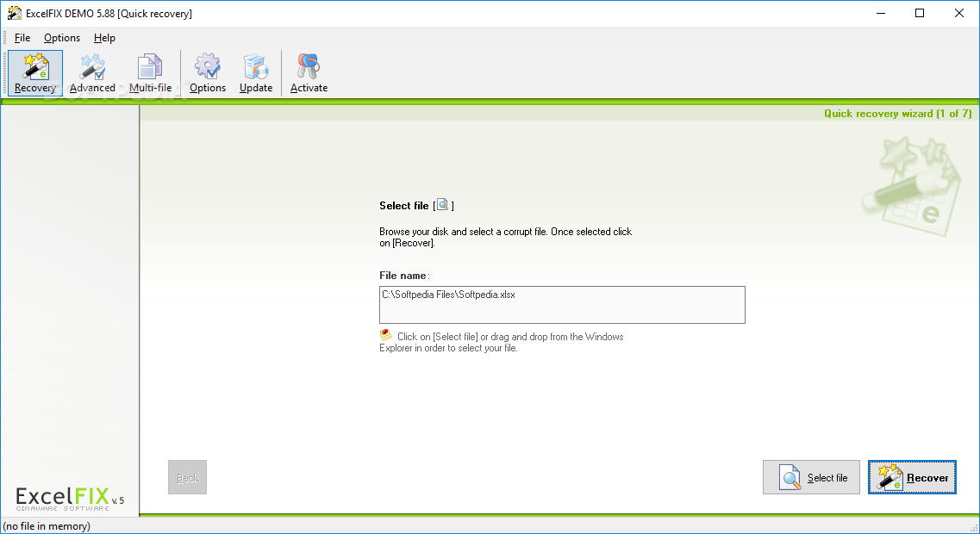
Task: Click the 'File name:' label
Action: pos(404,276)
